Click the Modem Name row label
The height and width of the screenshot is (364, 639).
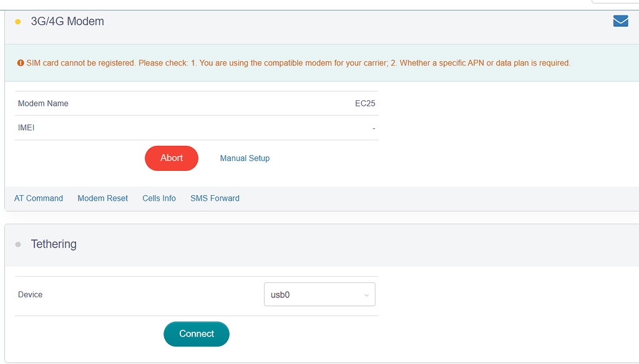[43, 103]
